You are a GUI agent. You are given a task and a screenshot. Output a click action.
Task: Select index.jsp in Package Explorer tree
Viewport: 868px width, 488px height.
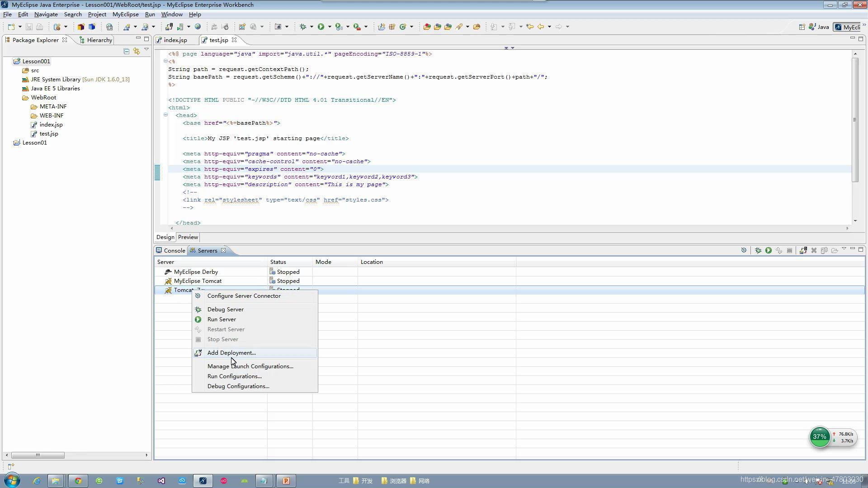point(51,125)
